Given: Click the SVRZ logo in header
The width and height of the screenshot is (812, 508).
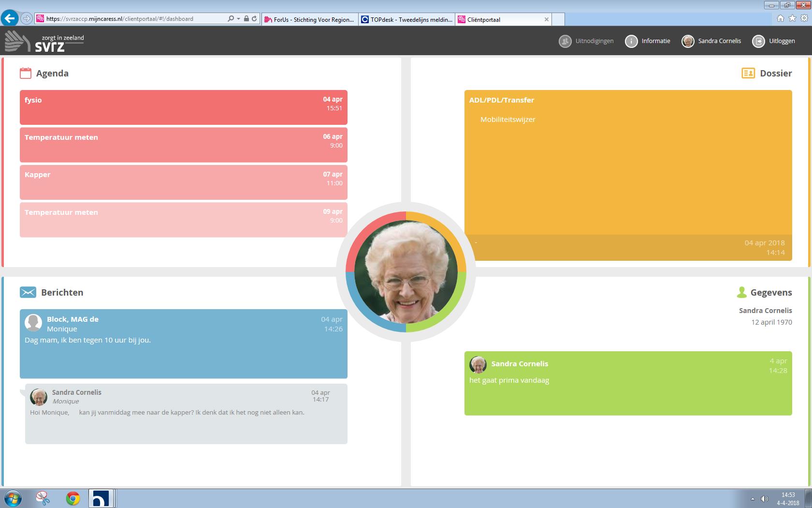Looking at the screenshot, I should click(44, 42).
